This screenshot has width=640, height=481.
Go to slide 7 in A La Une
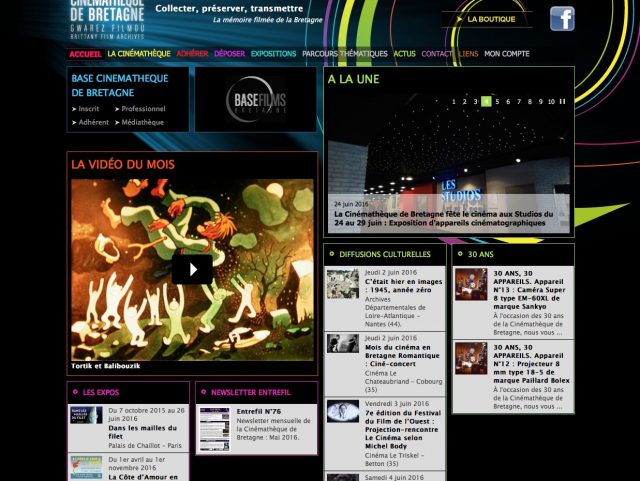[519, 101]
